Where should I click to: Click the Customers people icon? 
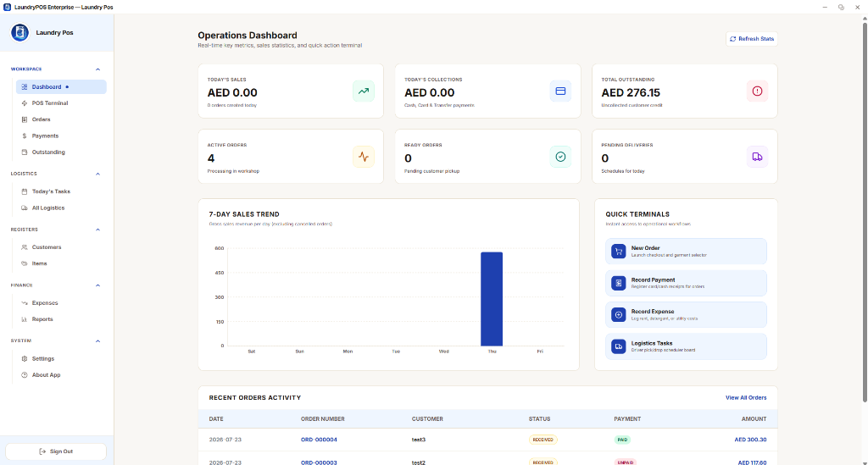(25, 247)
